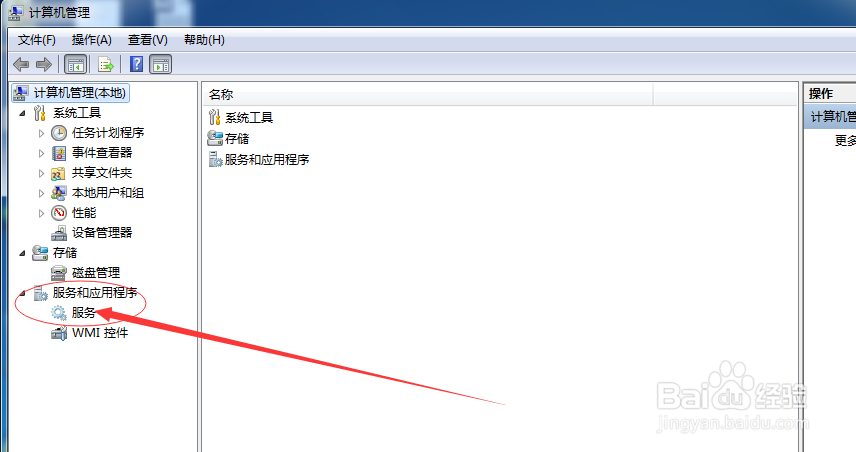The image size is (856, 452).
Task: Click the Forward arrow toolbar icon
Action: click(44, 64)
